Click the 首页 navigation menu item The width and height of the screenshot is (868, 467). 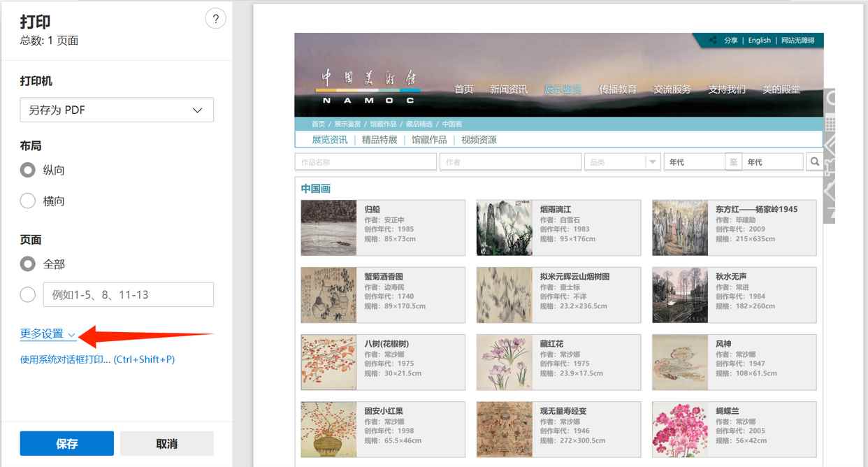(463, 89)
